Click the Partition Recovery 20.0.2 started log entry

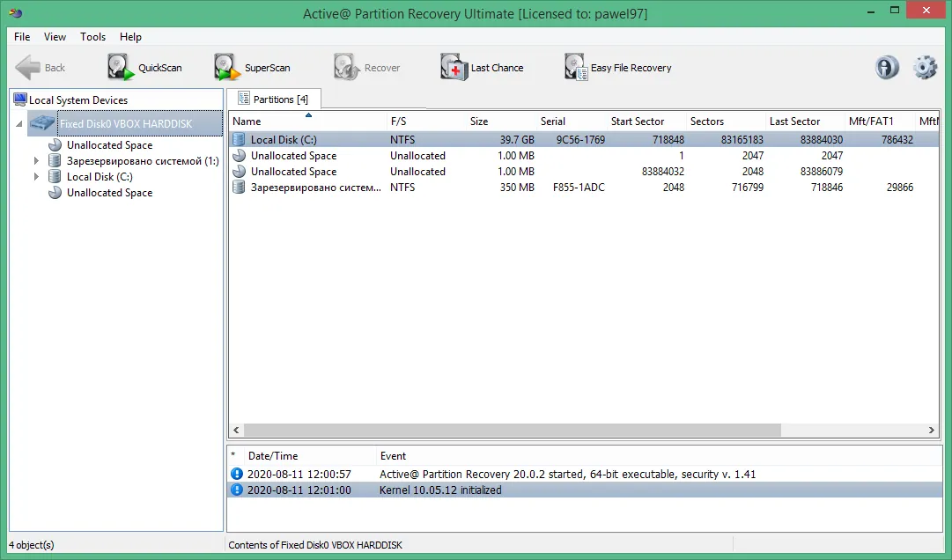584,474
